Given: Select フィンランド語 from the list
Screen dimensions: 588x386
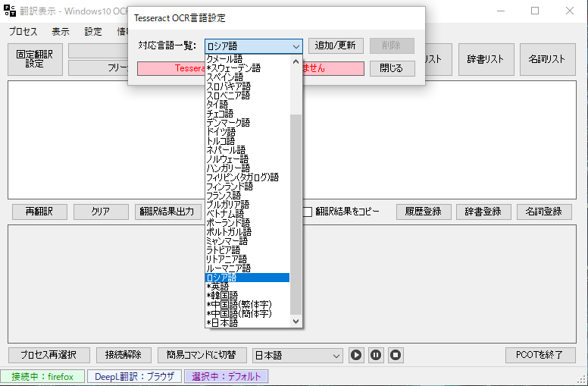Looking at the screenshot, I should click(x=248, y=187).
